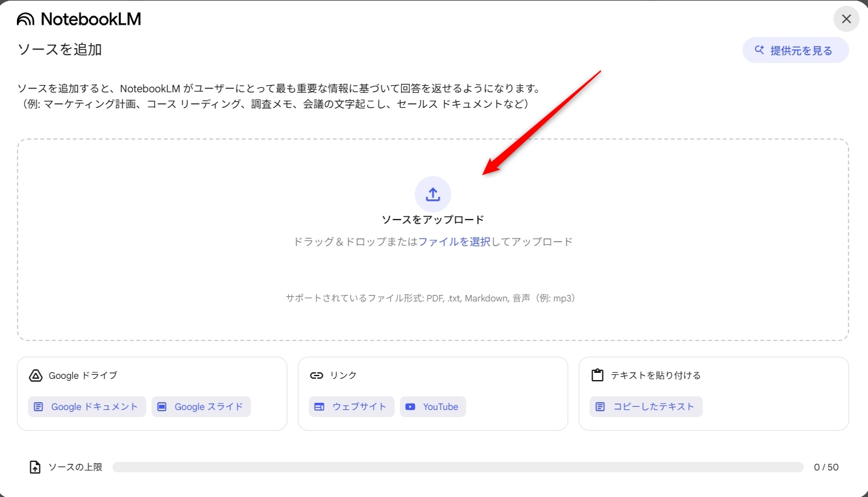The width and height of the screenshot is (868, 497).
Task: Click the clipboard icon beside テキストを貼り付ける
Action: click(x=598, y=376)
